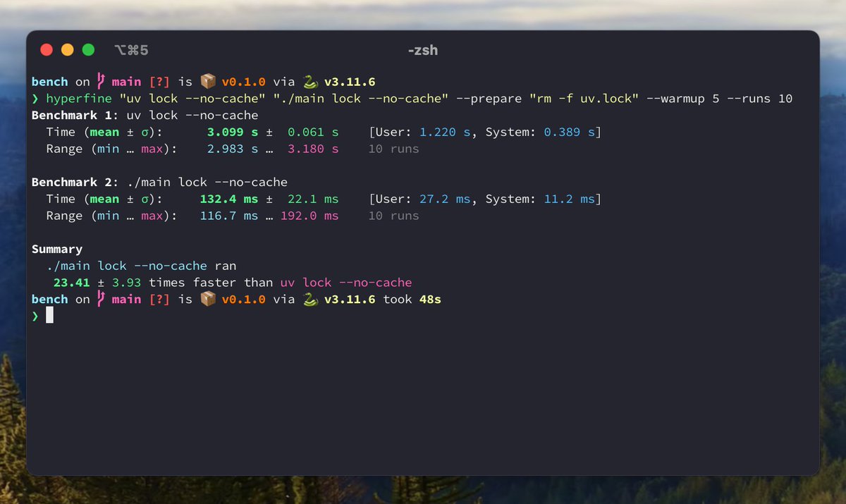Viewport: 846px width, 504px height.
Task: Click the green zoom window button
Action: coord(88,50)
